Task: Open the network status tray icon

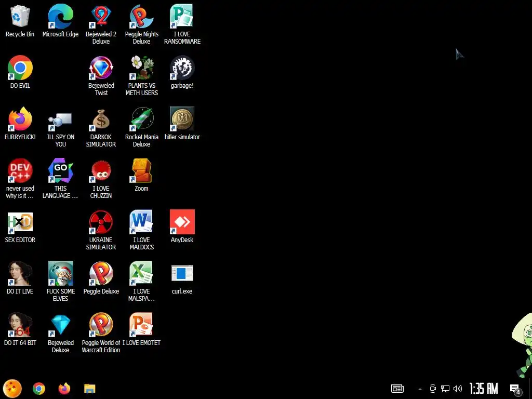Action: 445,389
